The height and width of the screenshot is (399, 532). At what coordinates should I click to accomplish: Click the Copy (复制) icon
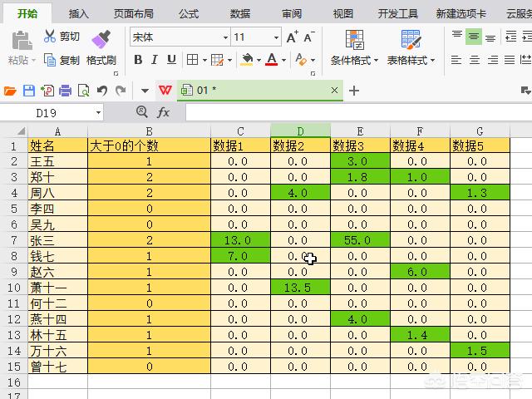pyautogui.click(x=50, y=60)
